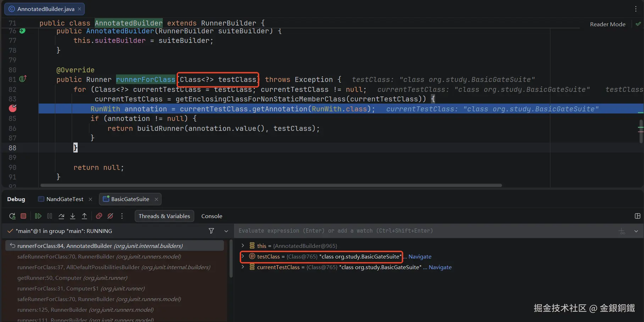Select the getRunner:50, Computer frame
The width and height of the screenshot is (644, 322).
click(115, 278)
